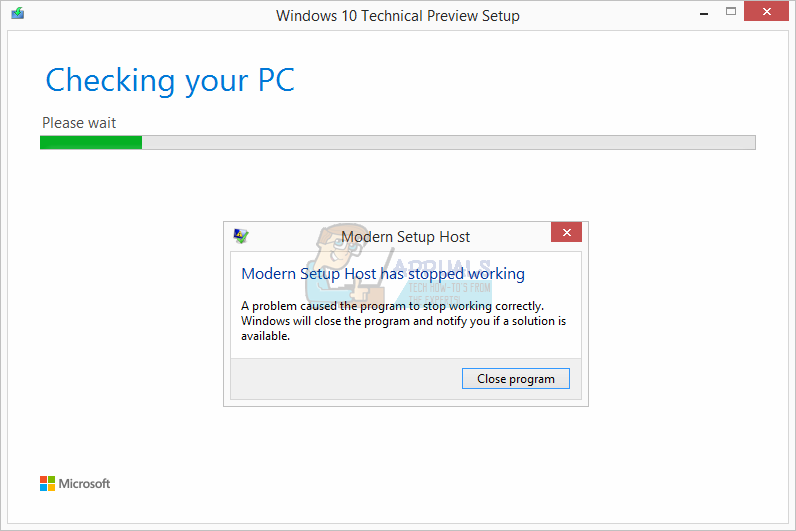The height and width of the screenshot is (531, 796).
Task: Click the 'Please wait' label
Action: pyautogui.click(x=79, y=123)
